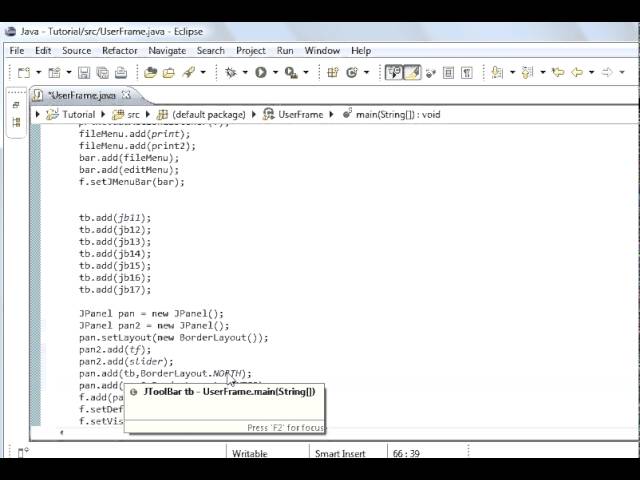Open dropdown arrow next to New icon
Viewport: 640px width, 480px height.
[x=38, y=73]
